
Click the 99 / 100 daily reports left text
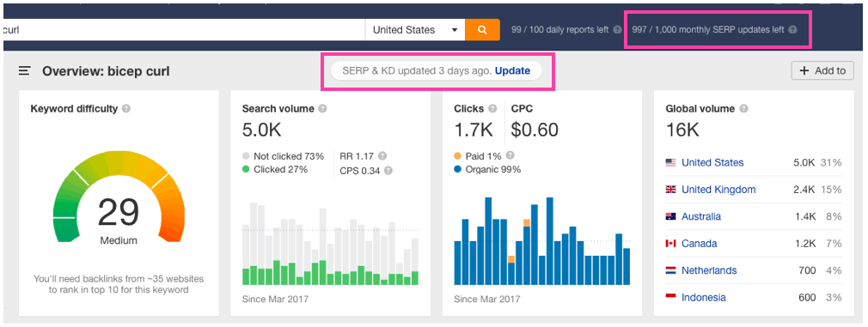coord(560,30)
